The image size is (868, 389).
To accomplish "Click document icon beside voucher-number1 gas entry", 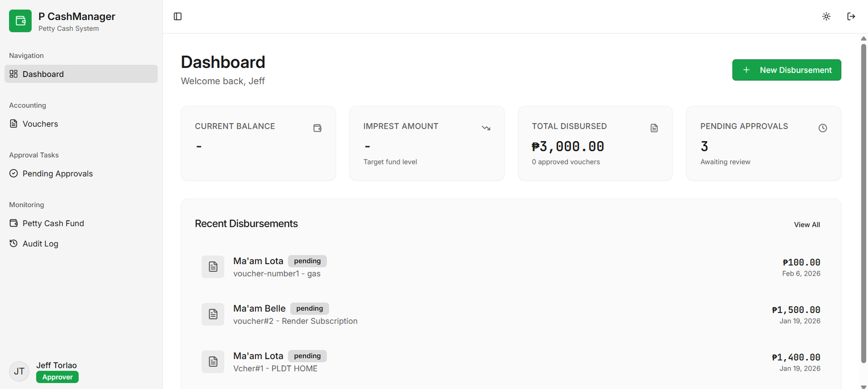I will tap(213, 267).
